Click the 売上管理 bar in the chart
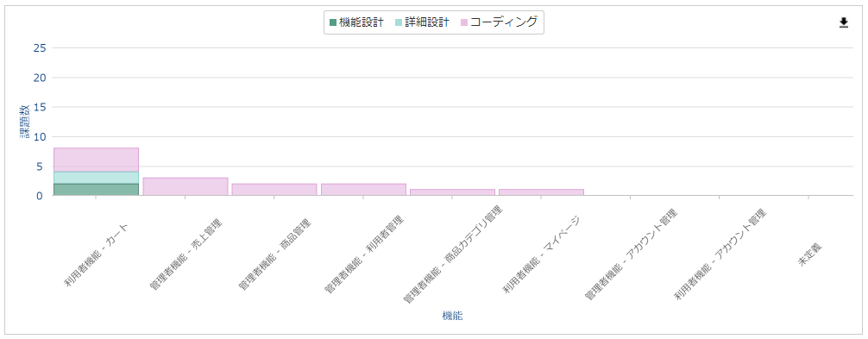The height and width of the screenshot is (339, 868). tap(186, 186)
